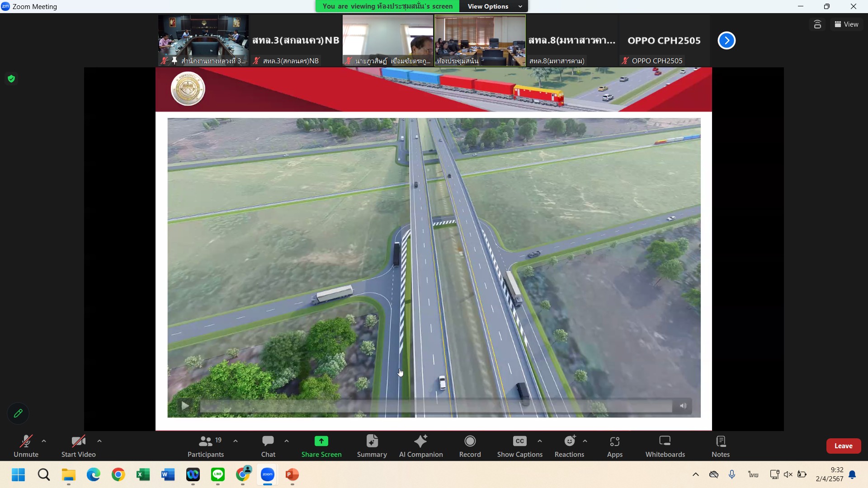Click the green annotation pencil icon

coord(18,413)
